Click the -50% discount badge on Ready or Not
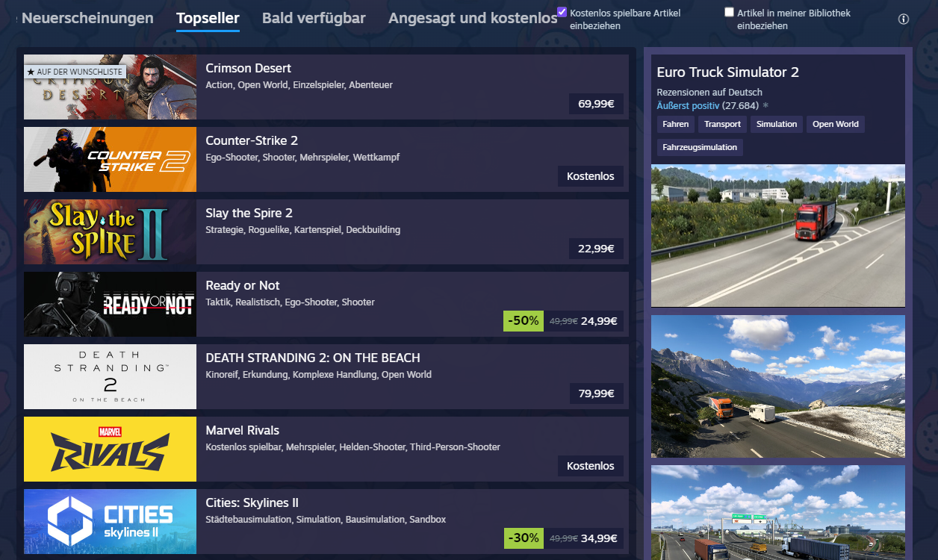The image size is (938, 560). [524, 321]
